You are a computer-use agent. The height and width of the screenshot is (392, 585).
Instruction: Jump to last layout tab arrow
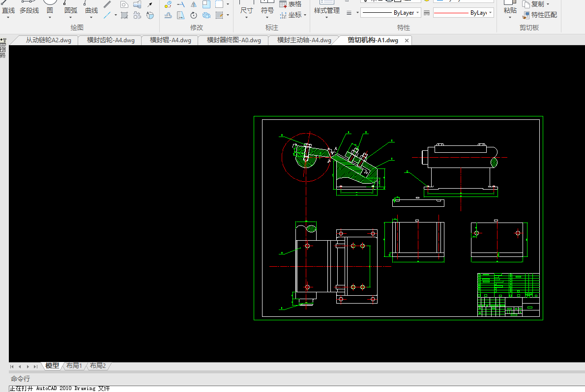(x=36, y=366)
